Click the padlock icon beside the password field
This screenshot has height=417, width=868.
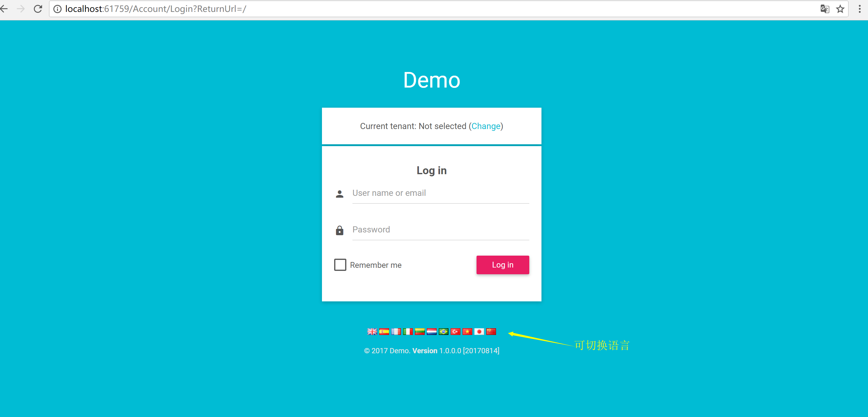(340, 230)
